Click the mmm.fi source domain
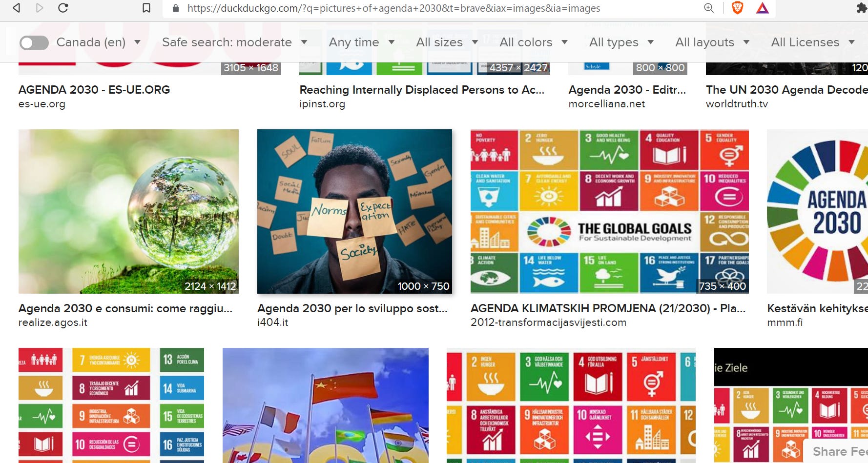The image size is (868, 463). coord(785,322)
